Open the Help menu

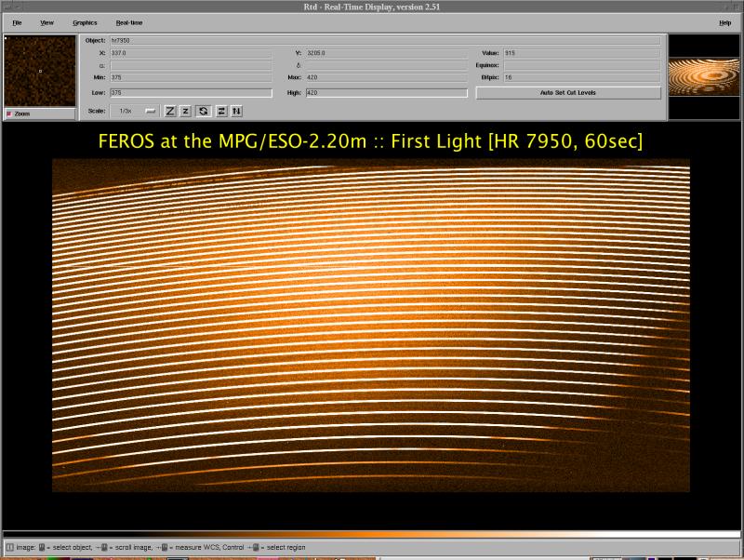coord(724,22)
